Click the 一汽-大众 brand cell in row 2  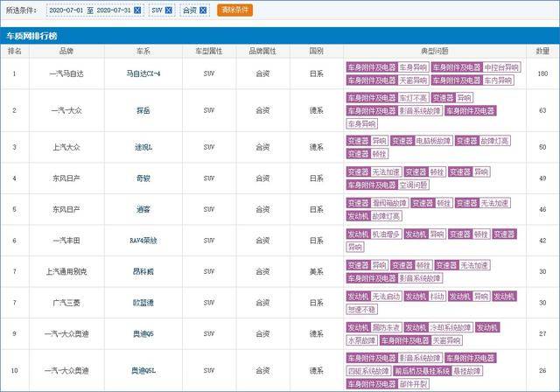tap(66, 110)
